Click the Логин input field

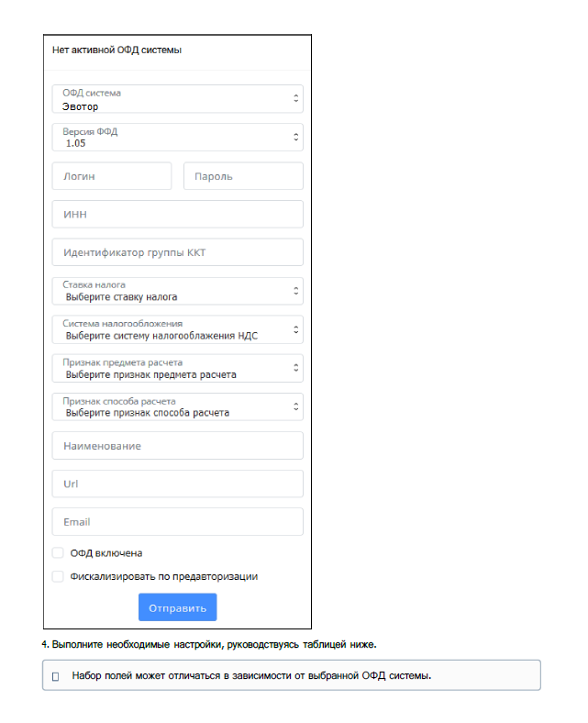coord(112,176)
